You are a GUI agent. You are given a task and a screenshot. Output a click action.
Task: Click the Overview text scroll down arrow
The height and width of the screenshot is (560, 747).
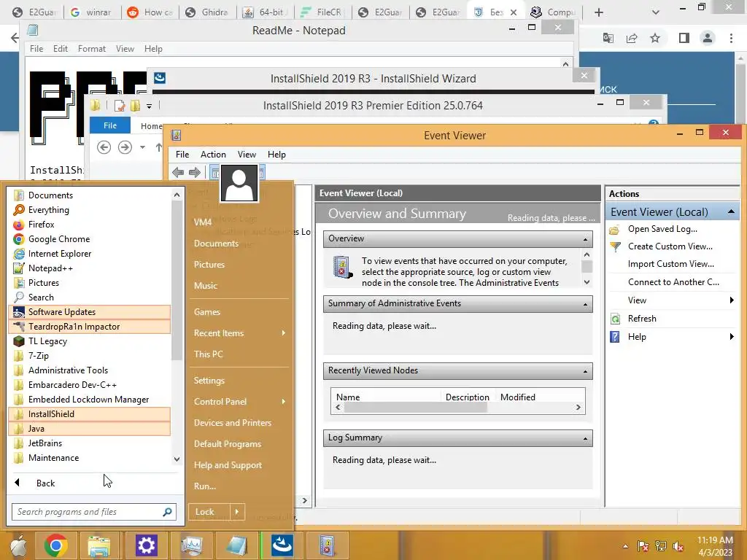[587, 282]
